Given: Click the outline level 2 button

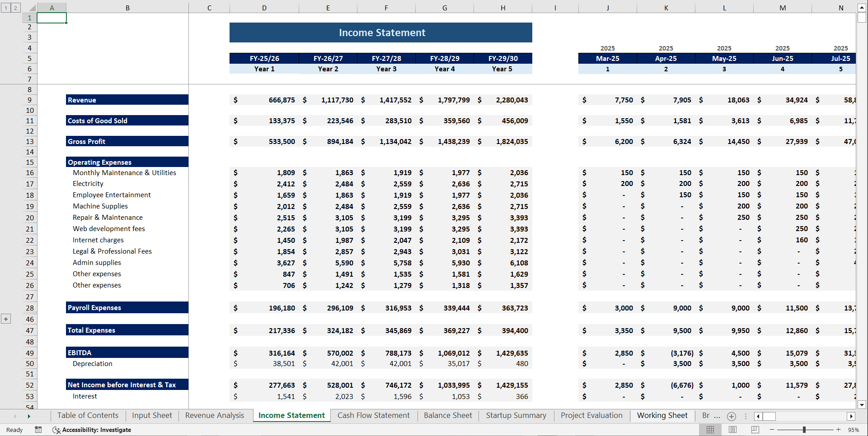Looking at the screenshot, I should [15, 8].
